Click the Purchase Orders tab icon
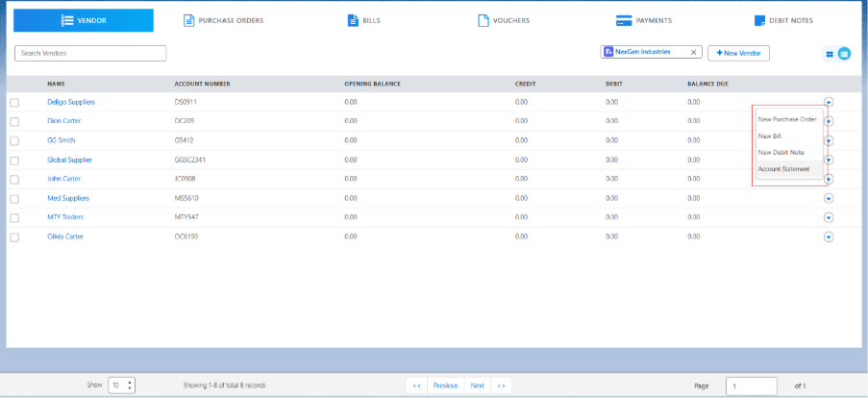 pyautogui.click(x=188, y=20)
